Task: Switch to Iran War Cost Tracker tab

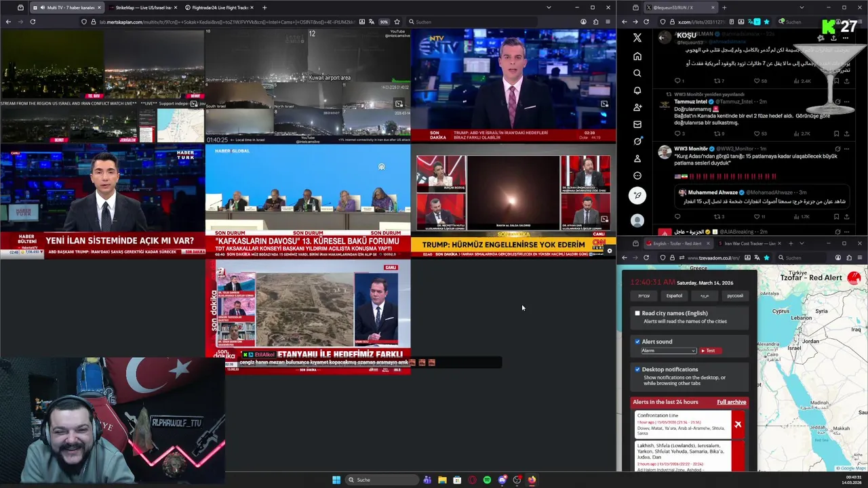Action: coord(749,243)
